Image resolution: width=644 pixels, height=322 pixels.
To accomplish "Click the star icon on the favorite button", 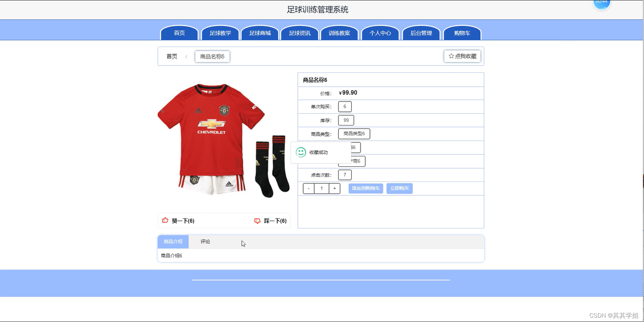I will click(451, 56).
